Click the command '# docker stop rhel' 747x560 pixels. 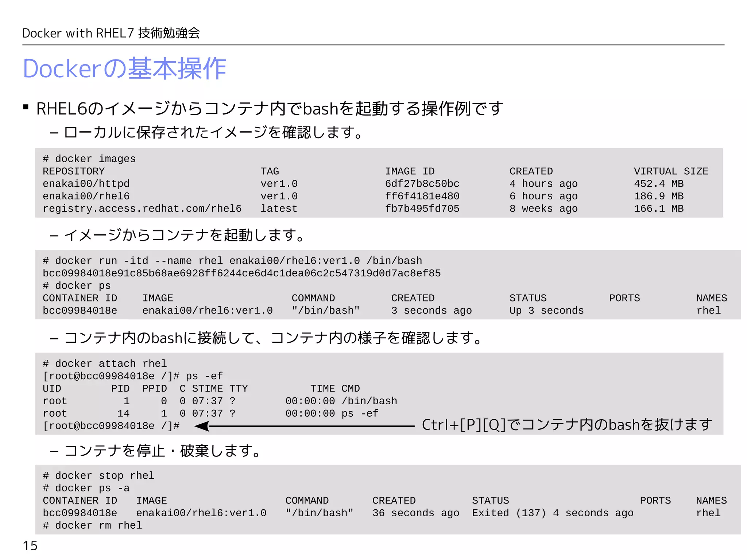pos(98,476)
